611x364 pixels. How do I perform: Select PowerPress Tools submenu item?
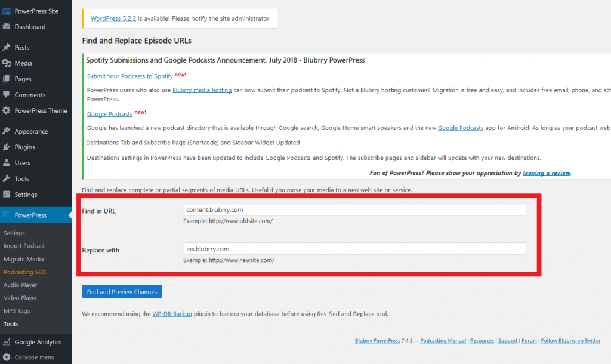[x=11, y=324]
